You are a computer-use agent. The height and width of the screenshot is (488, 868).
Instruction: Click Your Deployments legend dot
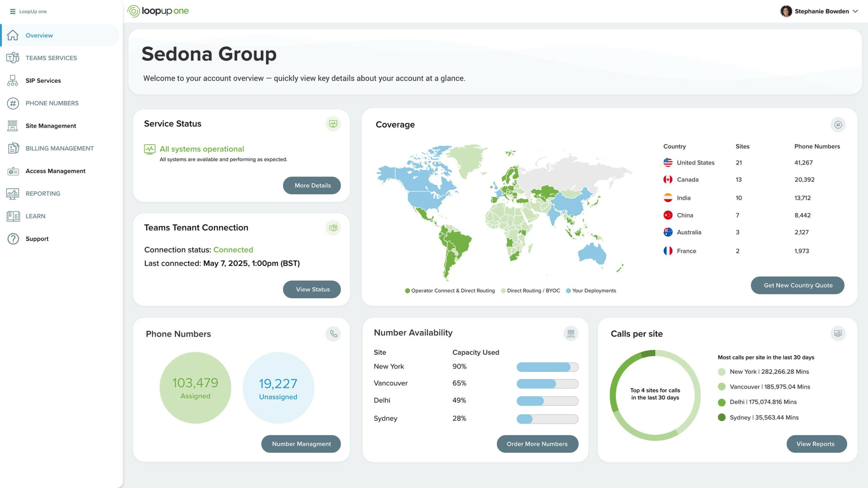point(569,291)
